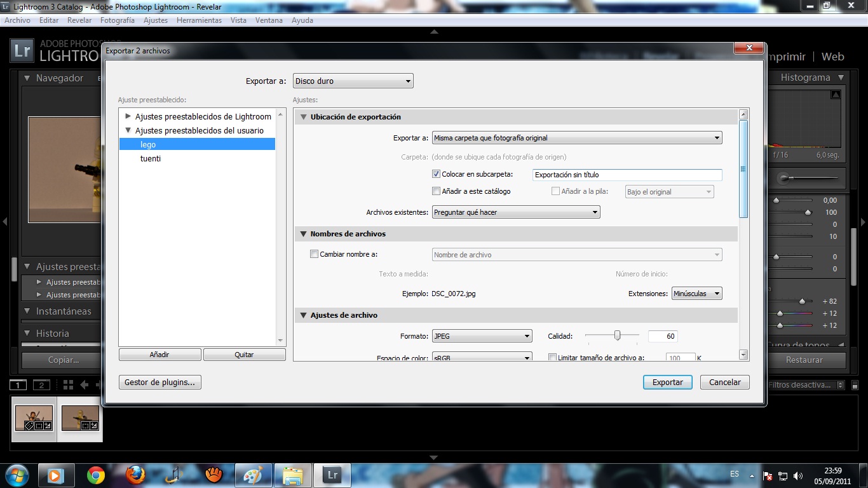
Task: Click go back arrow in filmstrip bar
Action: [85, 385]
